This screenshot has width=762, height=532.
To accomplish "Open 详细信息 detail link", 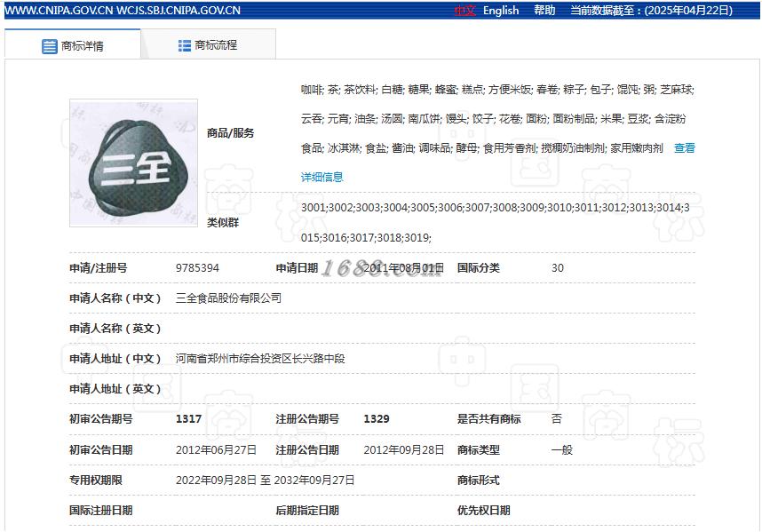I will (x=321, y=177).
